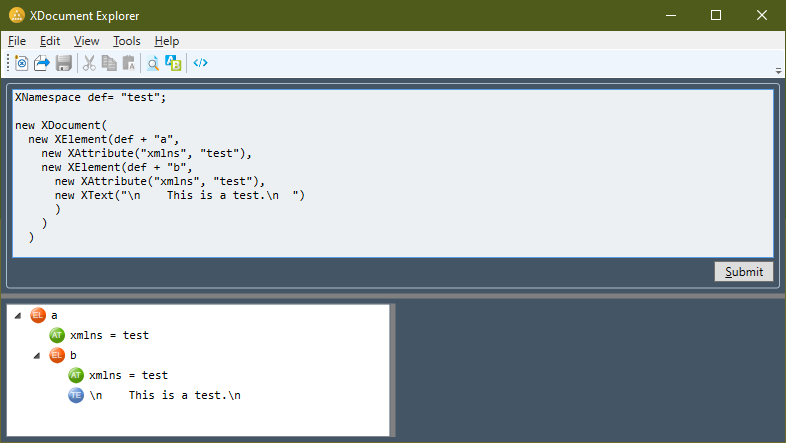
Task: Click the Open file arrow icon
Action: (42, 63)
